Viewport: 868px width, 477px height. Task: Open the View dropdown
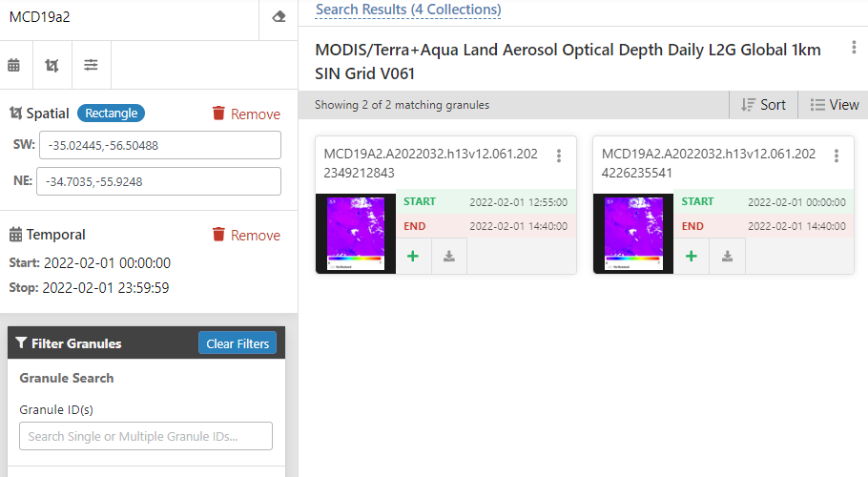835,105
